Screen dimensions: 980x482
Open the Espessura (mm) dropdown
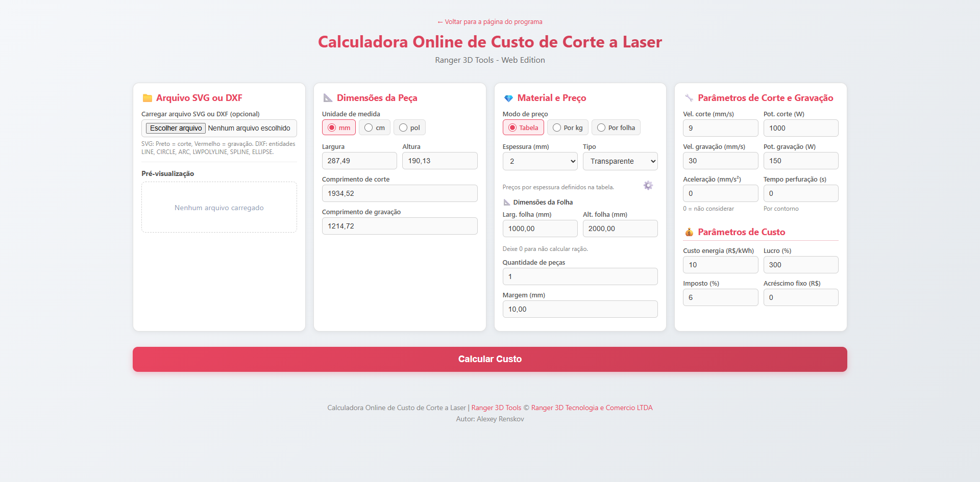[540, 161]
